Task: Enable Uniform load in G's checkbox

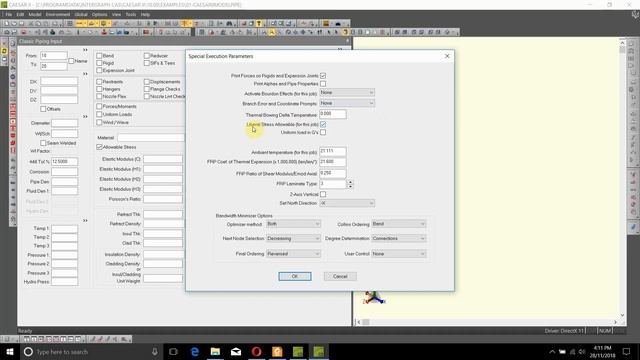Action: pos(323,132)
